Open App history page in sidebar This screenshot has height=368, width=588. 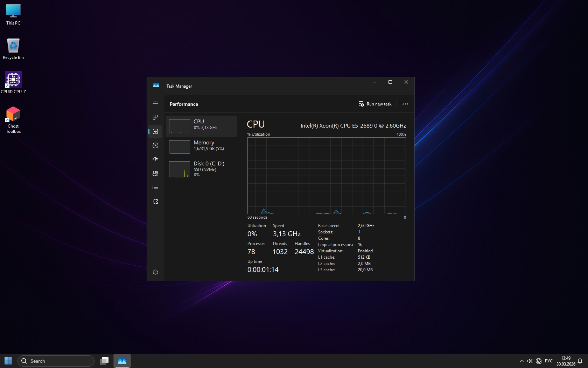[x=155, y=145]
